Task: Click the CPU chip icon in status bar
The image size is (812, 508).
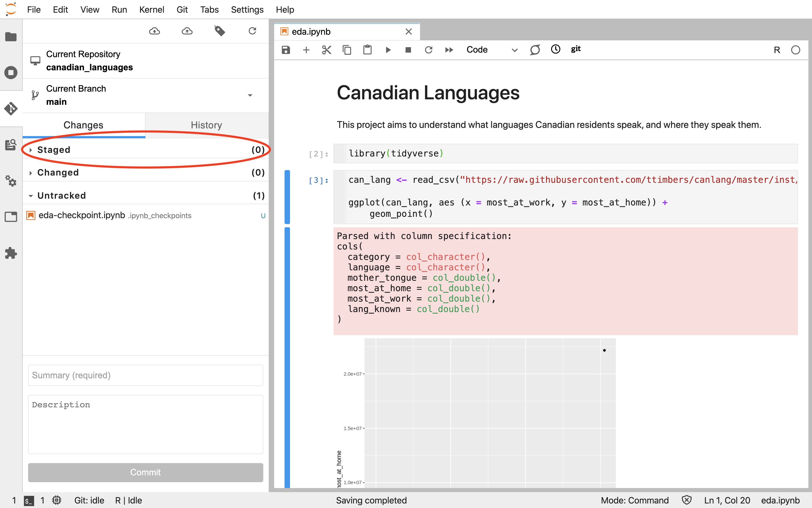Action: [57, 500]
